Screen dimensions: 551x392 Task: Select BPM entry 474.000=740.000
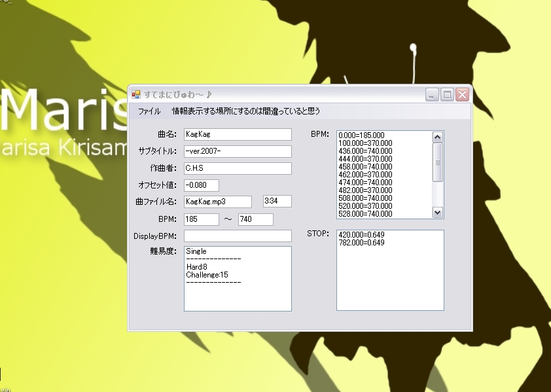[x=365, y=183]
